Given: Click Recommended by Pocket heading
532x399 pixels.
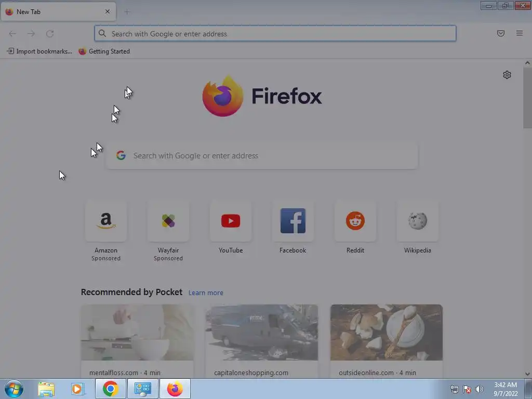Looking at the screenshot, I should tap(131, 292).
